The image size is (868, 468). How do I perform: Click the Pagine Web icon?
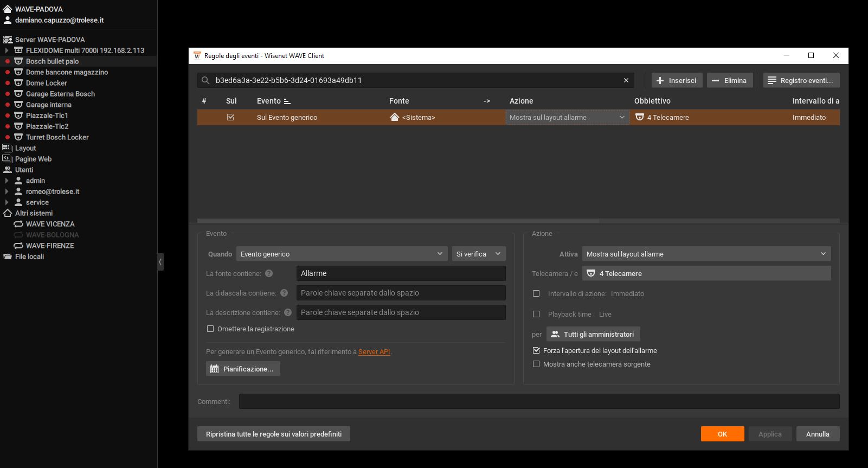click(x=8, y=159)
